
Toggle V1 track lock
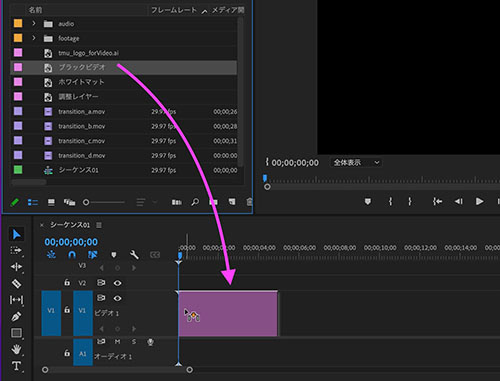point(67,310)
